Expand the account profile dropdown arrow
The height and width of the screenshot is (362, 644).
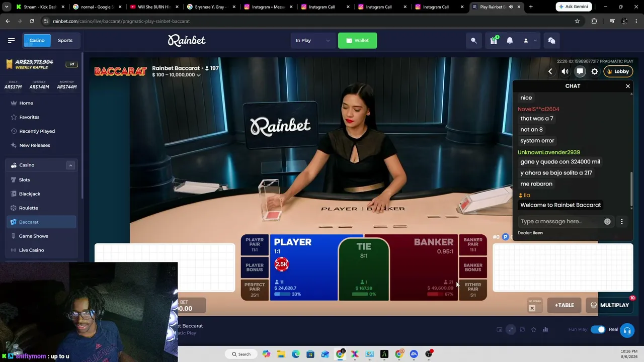coord(535,40)
